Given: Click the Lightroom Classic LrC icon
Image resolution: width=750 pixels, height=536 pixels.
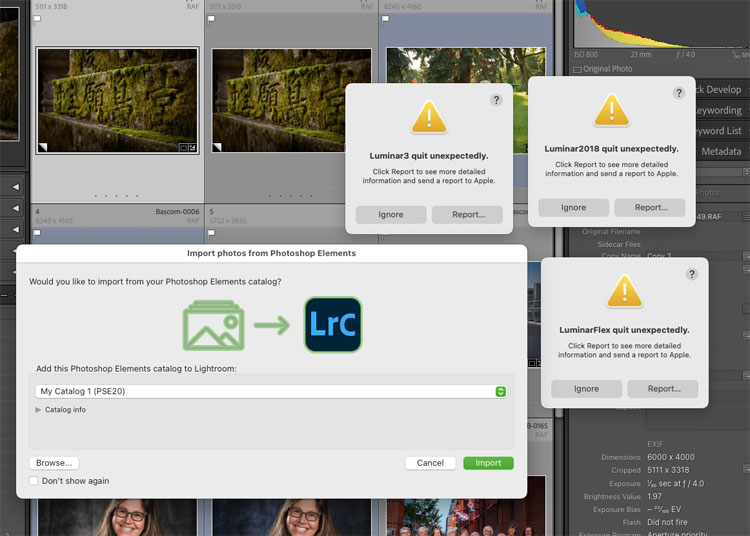Looking at the screenshot, I should click(x=333, y=325).
